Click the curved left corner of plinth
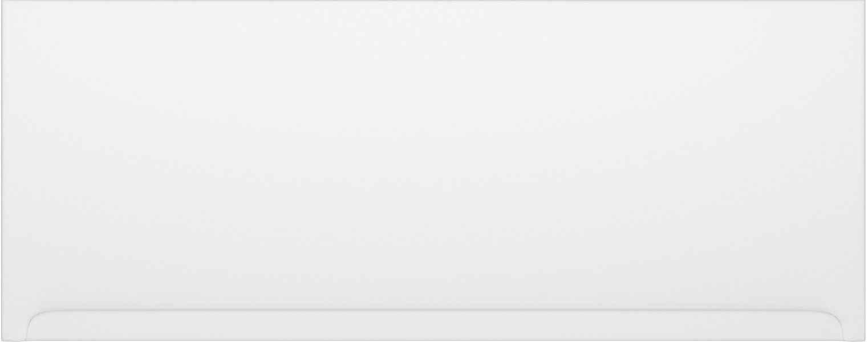 tap(35, 320)
